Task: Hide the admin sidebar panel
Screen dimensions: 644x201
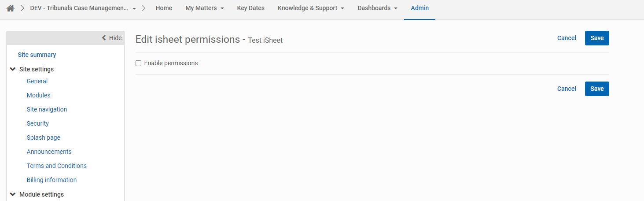Action: pyautogui.click(x=112, y=38)
